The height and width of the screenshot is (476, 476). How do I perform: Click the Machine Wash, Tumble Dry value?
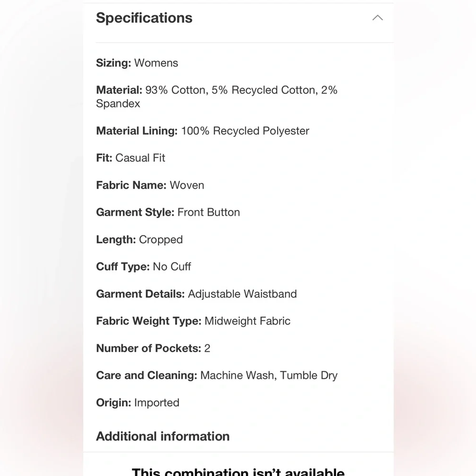(x=269, y=376)
